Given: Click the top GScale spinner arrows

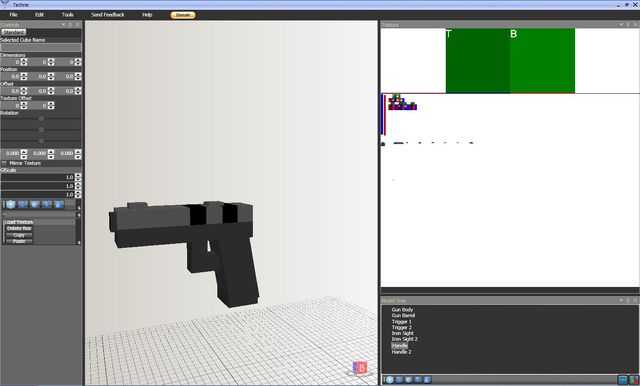Looking at the screenshot, I should pos(78,177).
